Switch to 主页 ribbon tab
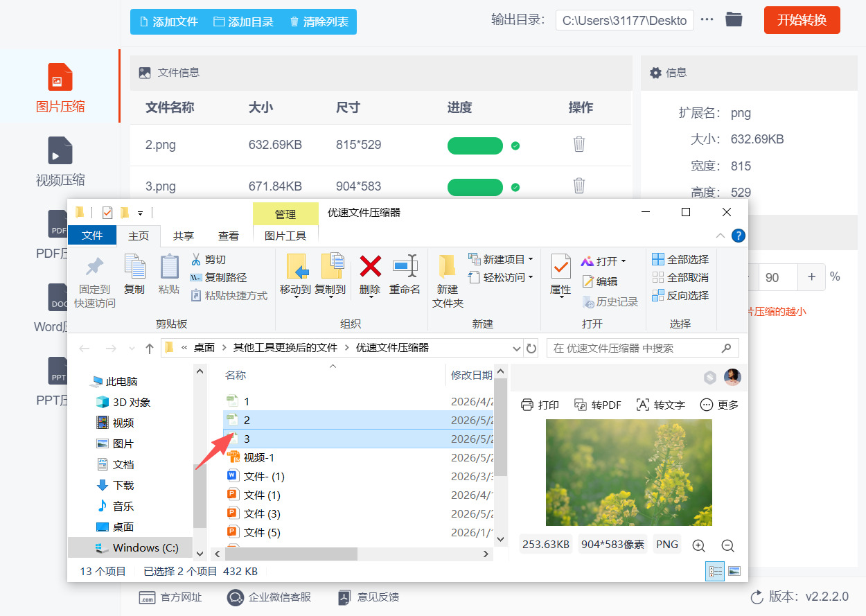 tap(139, 236)
